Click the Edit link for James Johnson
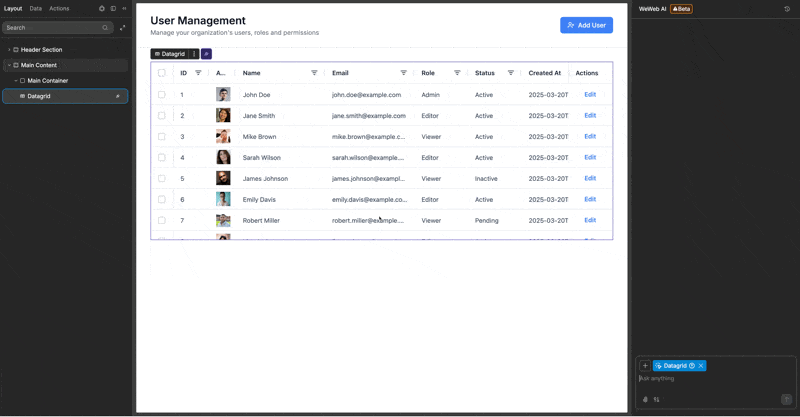The height and width of the screenshot is (417, 800). [x=590, y=178]
